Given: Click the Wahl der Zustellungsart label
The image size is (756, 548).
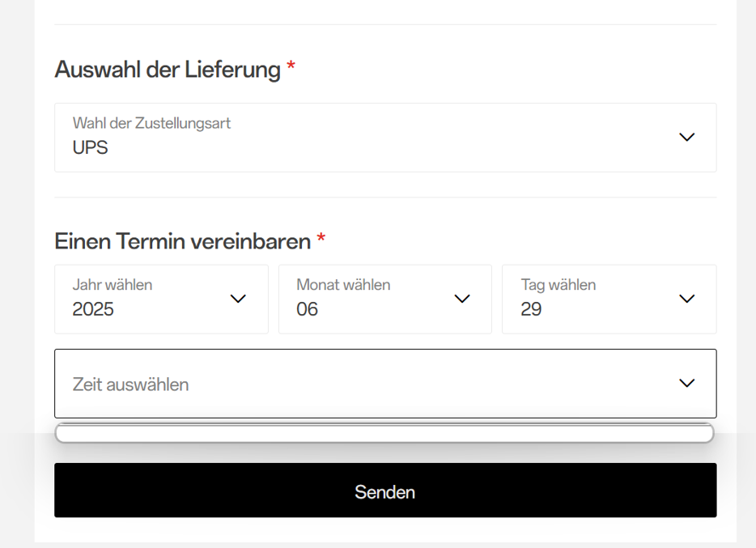Looking at the screenshot, I should pos(151,123).
